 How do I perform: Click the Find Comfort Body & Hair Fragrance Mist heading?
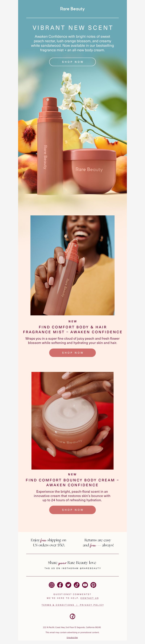point(72,330)
